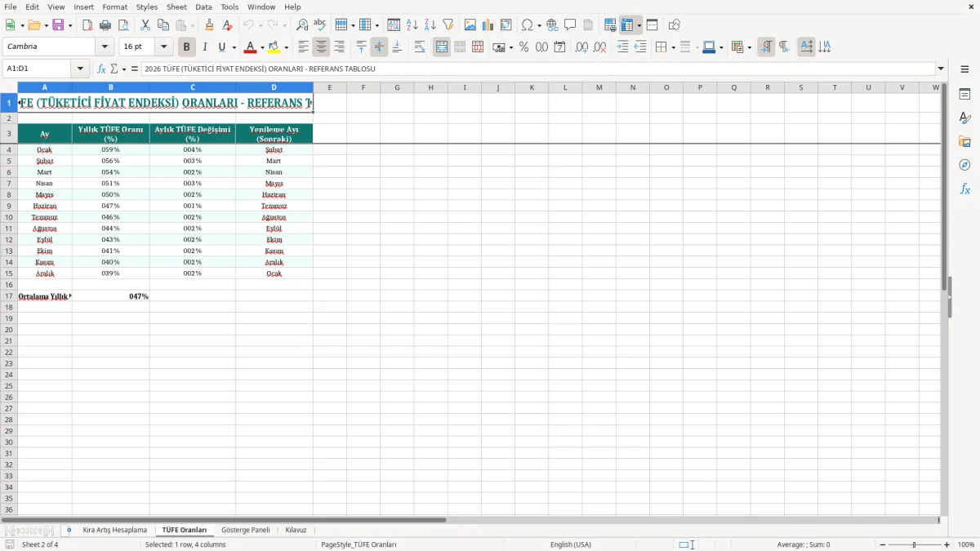Open Print Preview
Screen dimensions: 980x551
click(123, 25)
